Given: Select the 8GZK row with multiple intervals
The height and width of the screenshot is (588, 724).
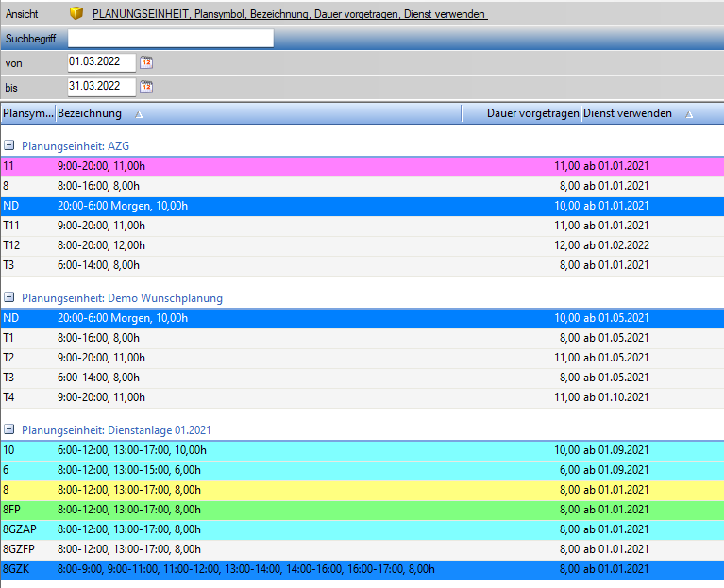Looking at the screenshot, I should pos(283,569).
